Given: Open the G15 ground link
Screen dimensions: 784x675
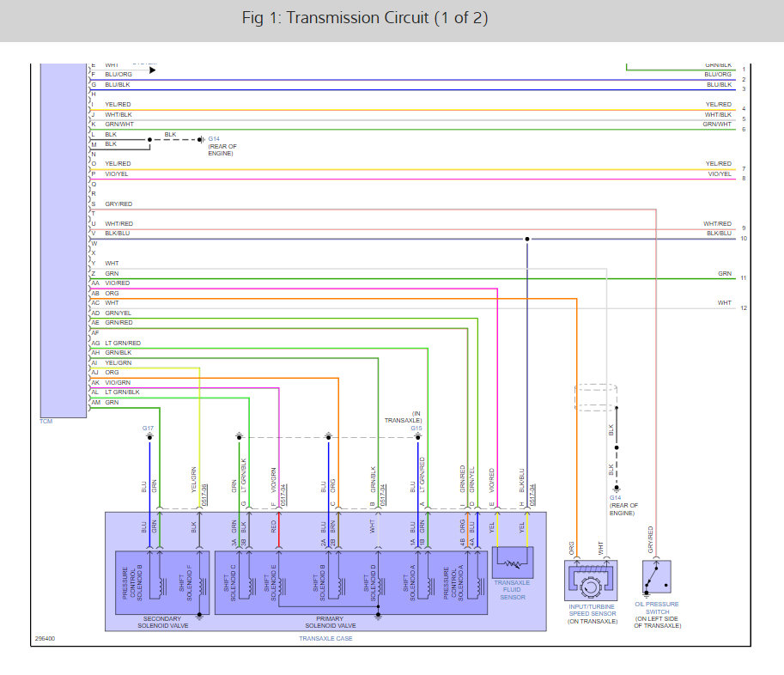Looking at the screenshot, I should coord(416,429).
